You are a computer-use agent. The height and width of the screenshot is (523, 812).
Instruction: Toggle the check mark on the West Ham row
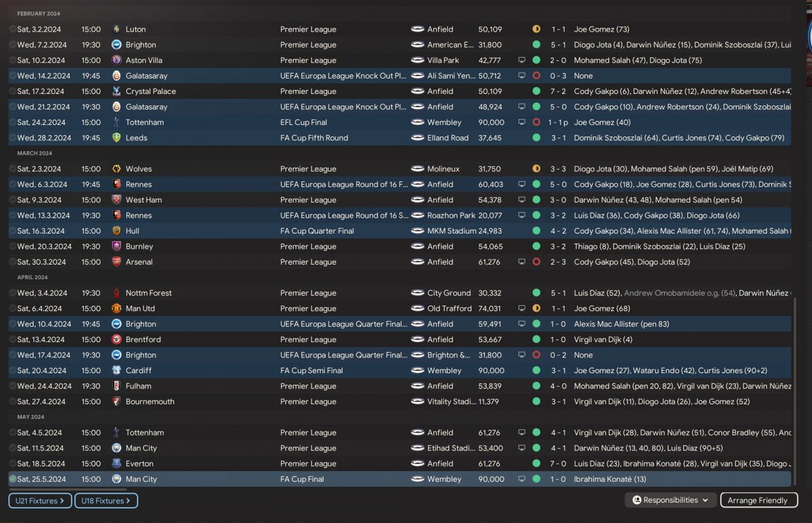(13, 200)
